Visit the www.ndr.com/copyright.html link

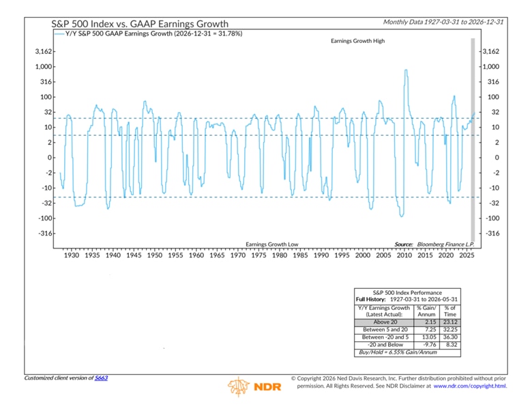point(470,386)
